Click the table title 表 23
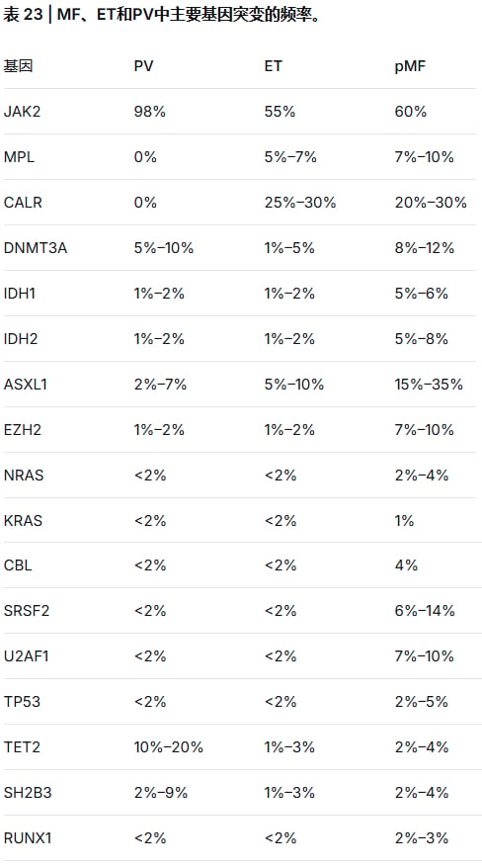 (x=24, y=15)
